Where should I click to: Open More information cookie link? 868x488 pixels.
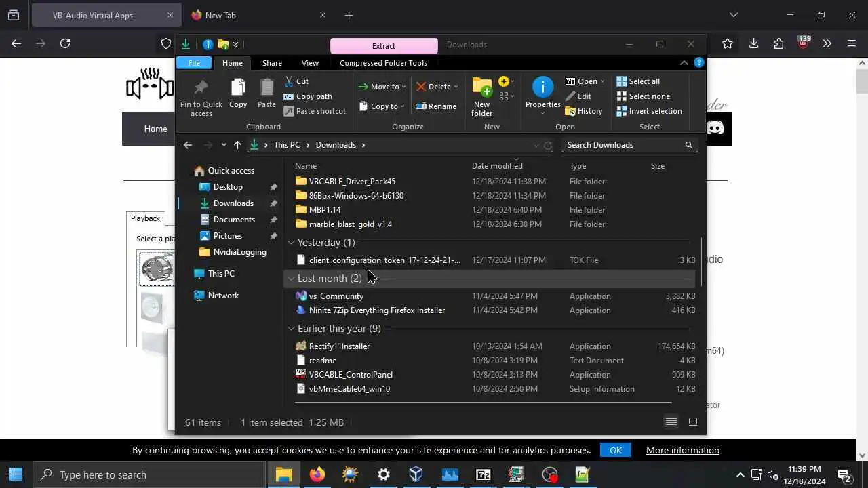[x=683, y=450]
